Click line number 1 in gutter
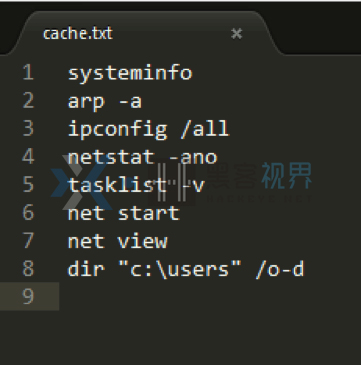361x365 pixels. (x=28, y=72)
